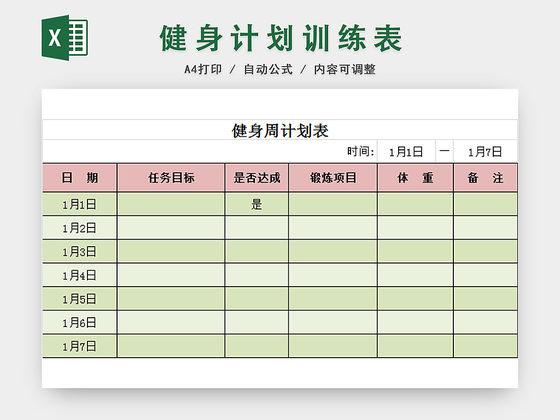Select the 1月1日 cell in date column

[80, 204]
